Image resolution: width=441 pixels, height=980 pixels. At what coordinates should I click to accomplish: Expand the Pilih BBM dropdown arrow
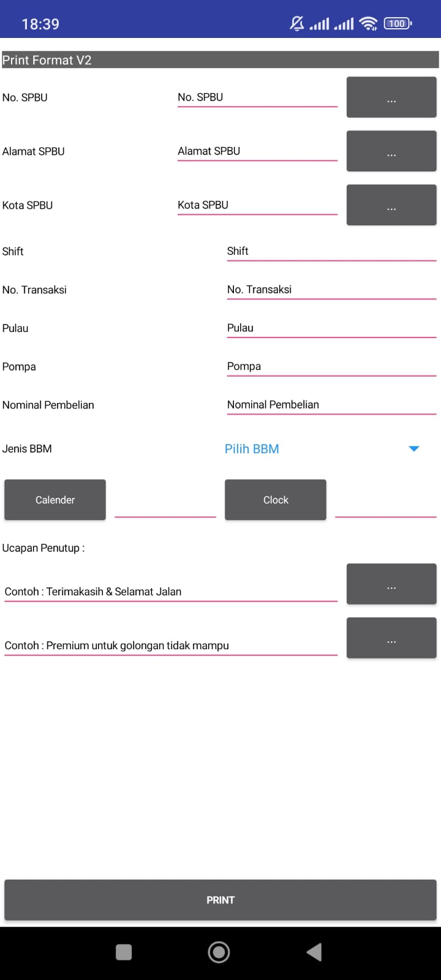click(414, 449)
